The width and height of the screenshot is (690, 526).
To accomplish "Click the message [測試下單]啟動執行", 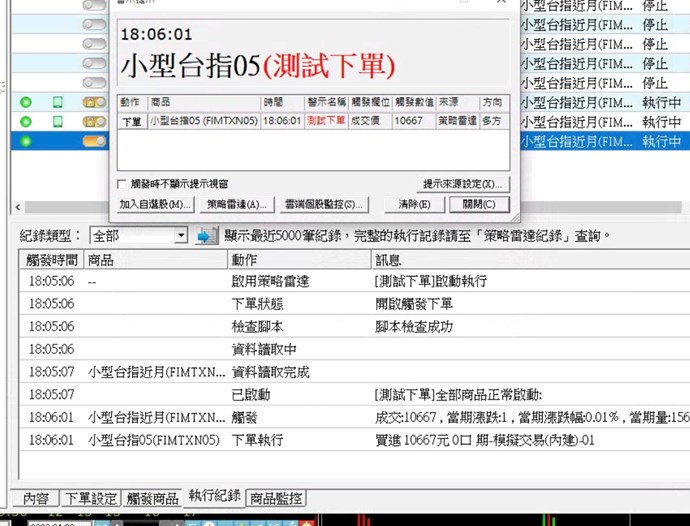I will tap(431, 281).
